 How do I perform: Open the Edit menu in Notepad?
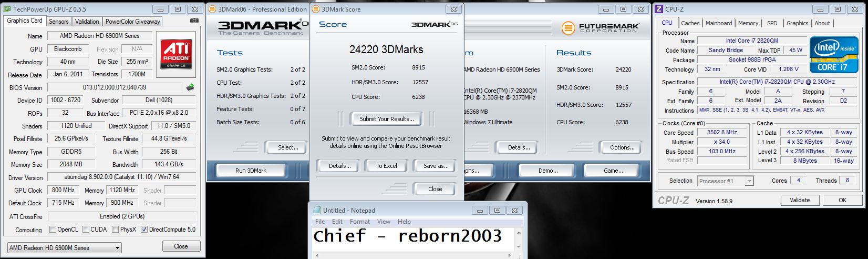click(337, 222)
